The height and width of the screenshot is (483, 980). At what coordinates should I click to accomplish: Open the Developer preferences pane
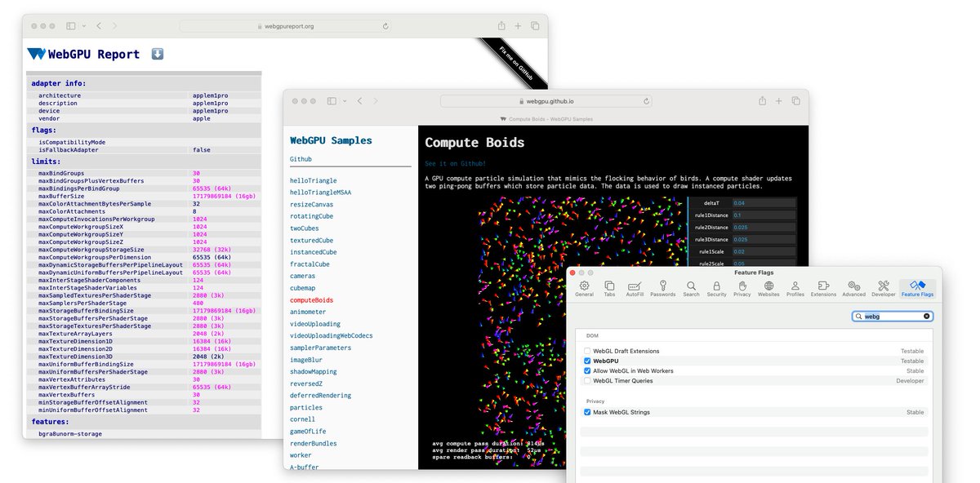tap(884, 289)
